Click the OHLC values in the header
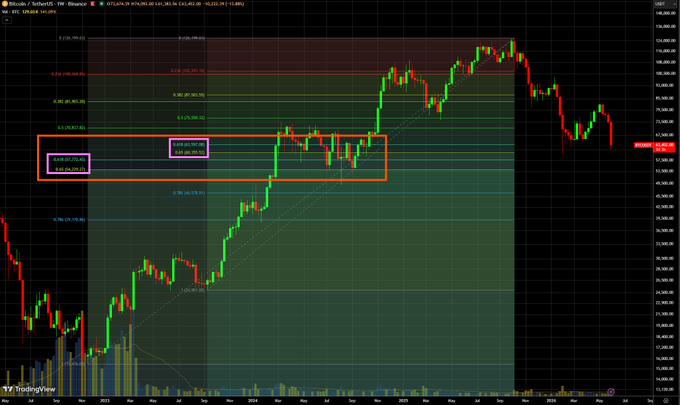This screenshot has width=680, height=405. [x=176, y=4]
